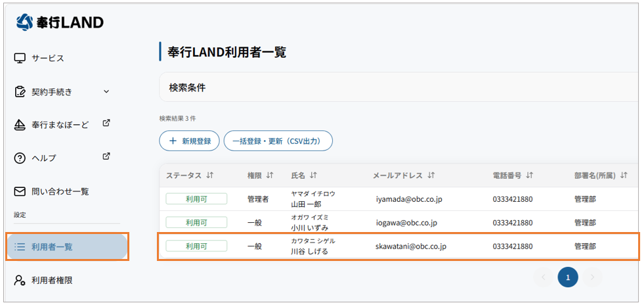644x305 pixels.
Task: Click 管理者 permission cell
Action: pos(258,199)
